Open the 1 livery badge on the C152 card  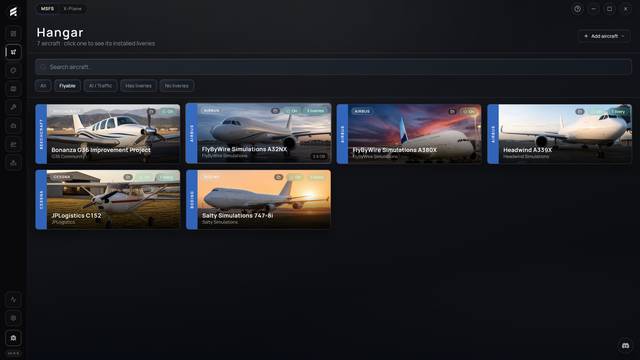[x=166, y=177]
